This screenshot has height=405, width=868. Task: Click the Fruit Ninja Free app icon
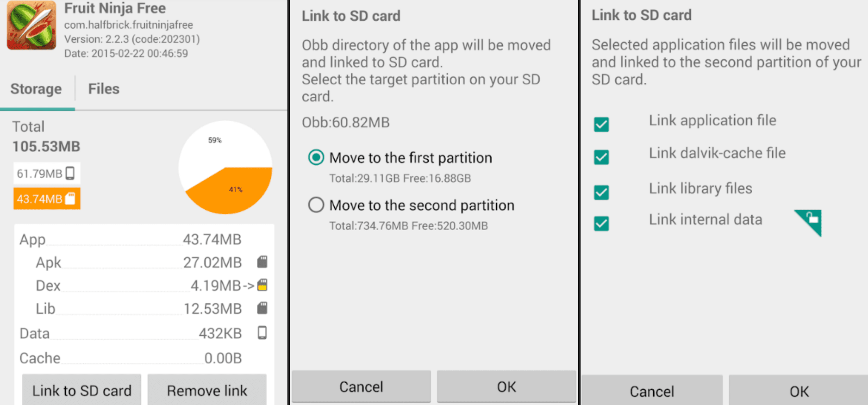(31, 25)
